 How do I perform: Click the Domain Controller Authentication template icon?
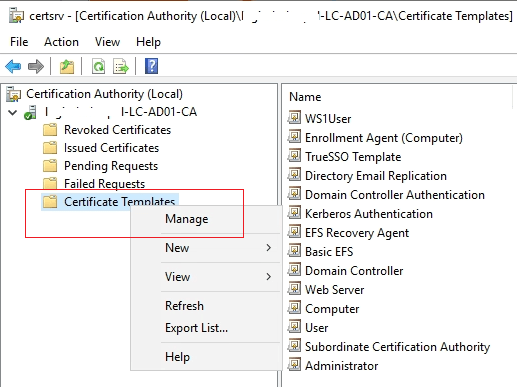294,193
